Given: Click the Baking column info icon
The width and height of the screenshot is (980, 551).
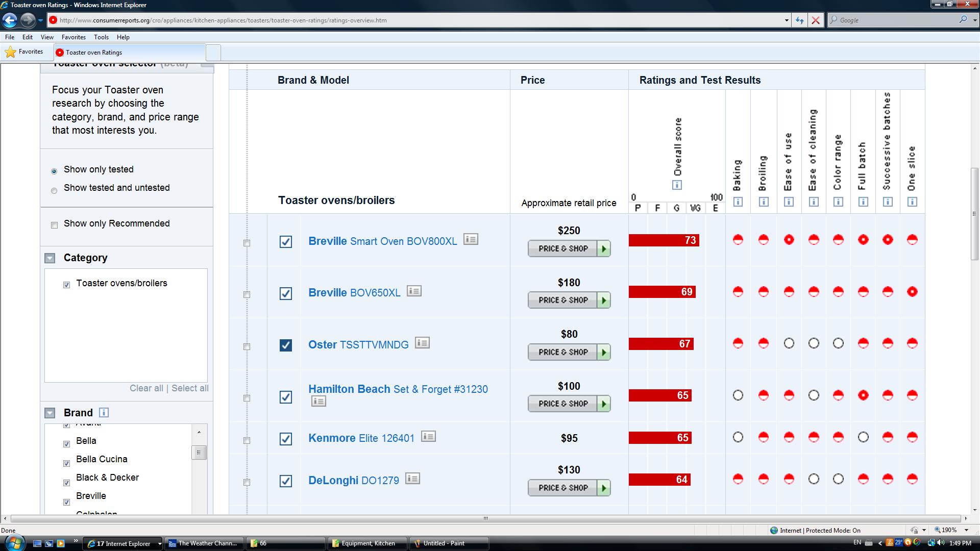Looking at the screenshot, I should [738, 202].
